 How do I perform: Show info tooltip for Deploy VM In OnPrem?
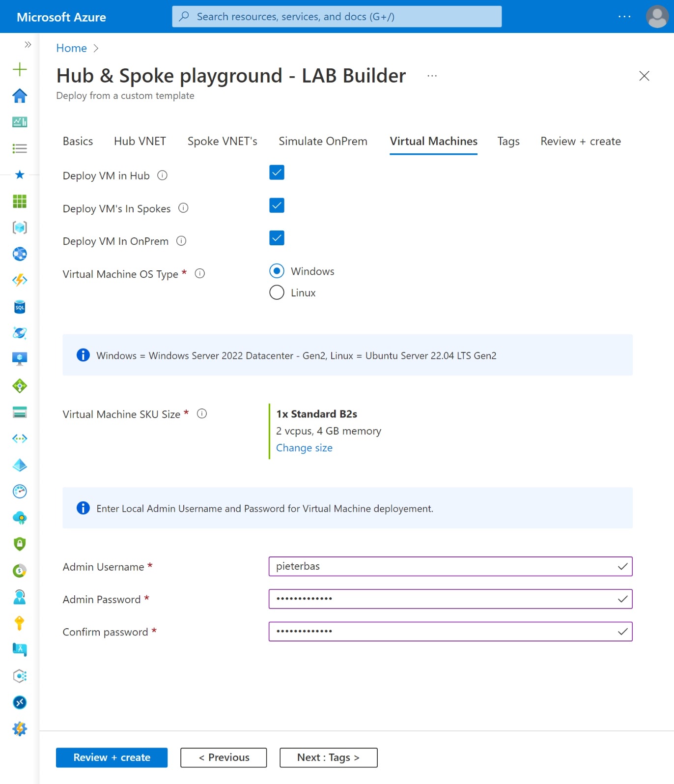tap(181, 241)
